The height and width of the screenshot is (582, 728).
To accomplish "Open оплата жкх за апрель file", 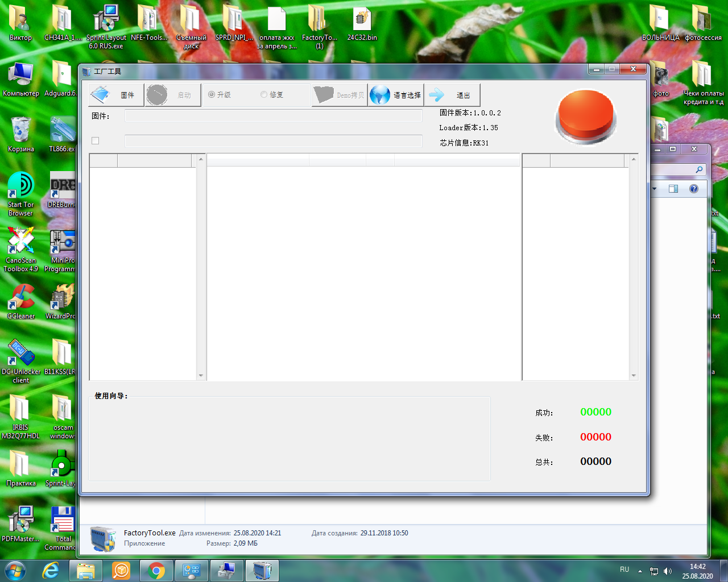I will point(276,26).
